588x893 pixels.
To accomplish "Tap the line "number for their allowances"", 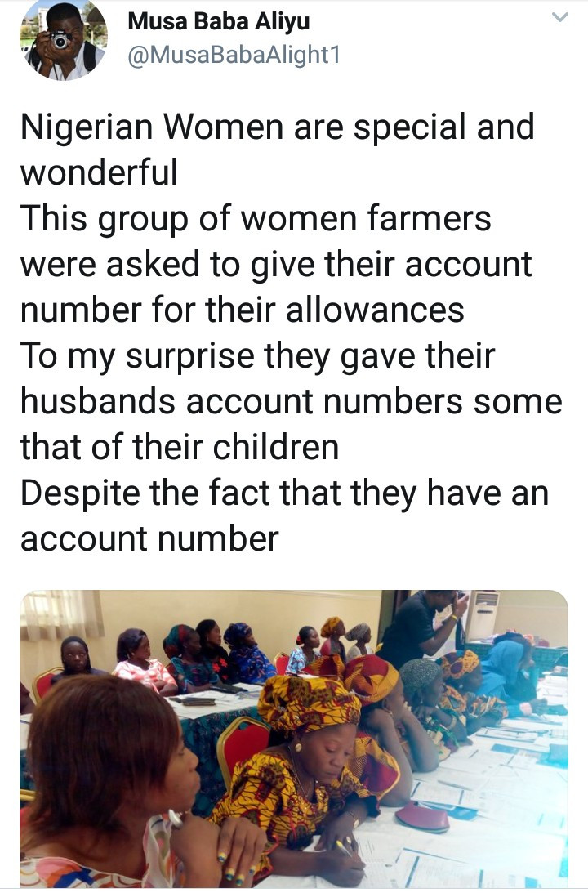I will pos(242,310).
